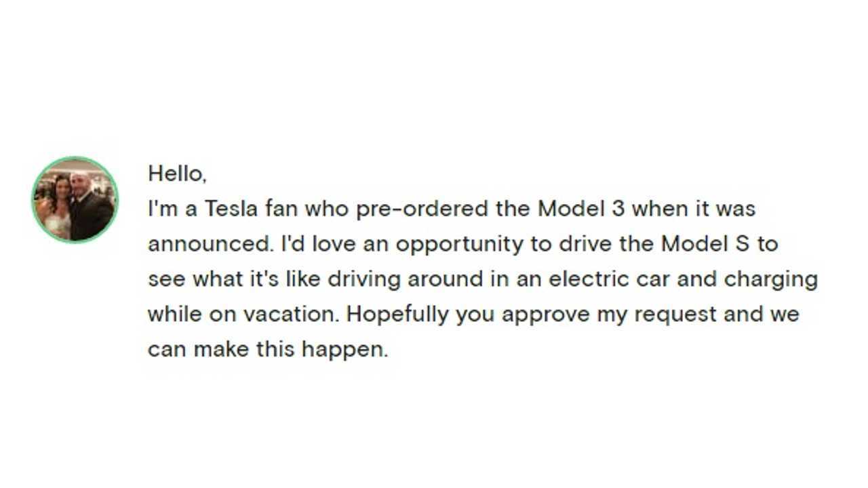Click the man in the avatar picture
Image resolution: width=868 pixels, height=488 pixels.
tap(88, 206)
